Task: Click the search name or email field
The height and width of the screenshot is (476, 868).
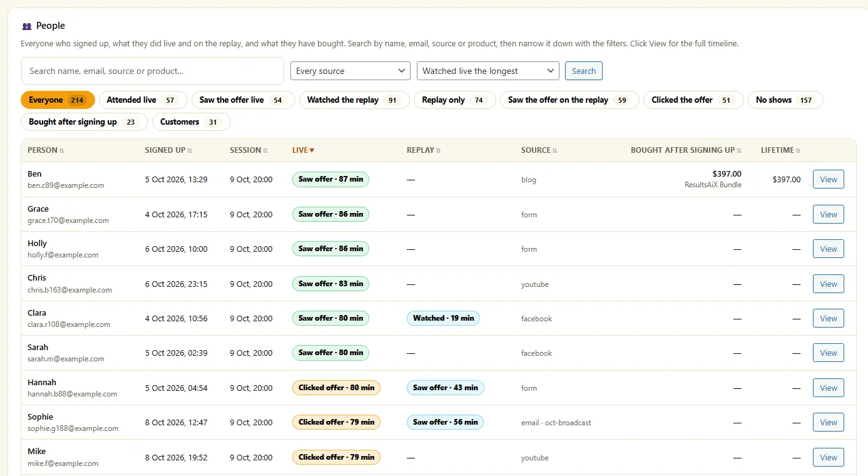Action: pos(153,71)
